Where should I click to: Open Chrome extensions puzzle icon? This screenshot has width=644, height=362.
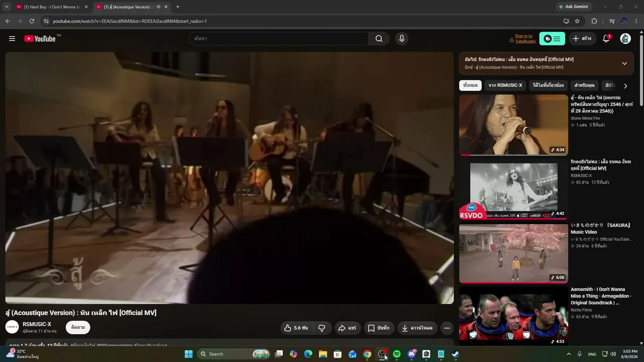coord(594,21)
